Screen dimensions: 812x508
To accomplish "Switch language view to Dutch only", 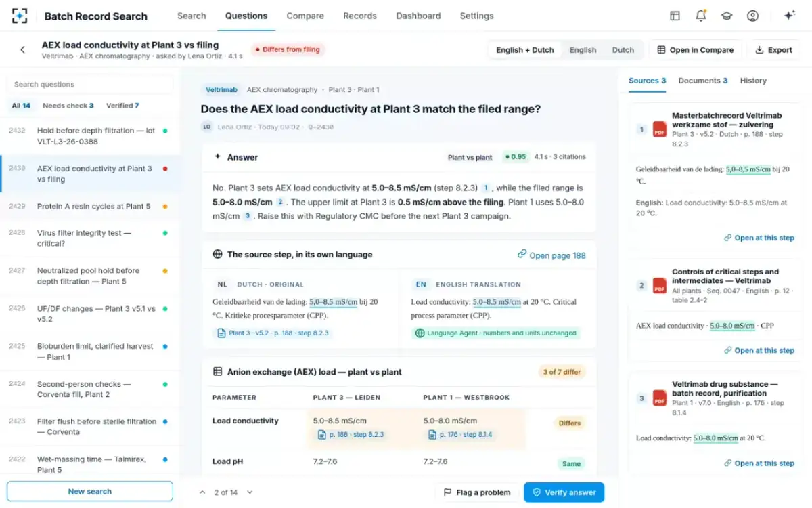I will tap(623, 50).
